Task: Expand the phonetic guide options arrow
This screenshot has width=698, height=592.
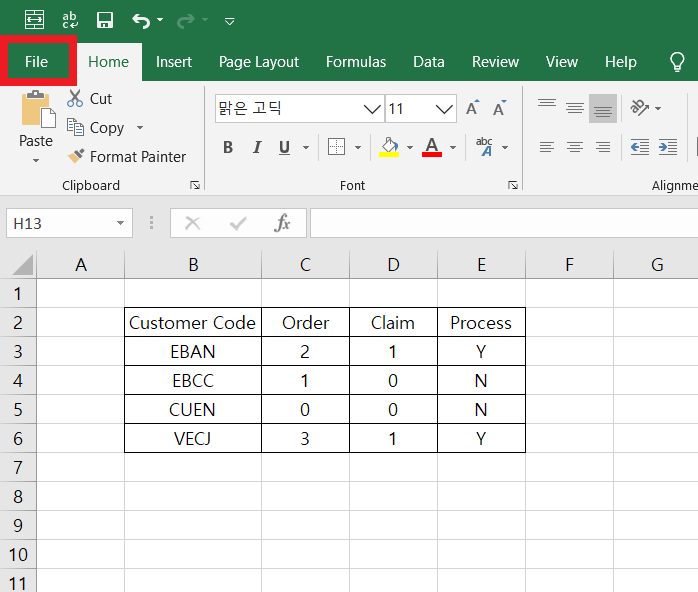Action: click(505, 147)
